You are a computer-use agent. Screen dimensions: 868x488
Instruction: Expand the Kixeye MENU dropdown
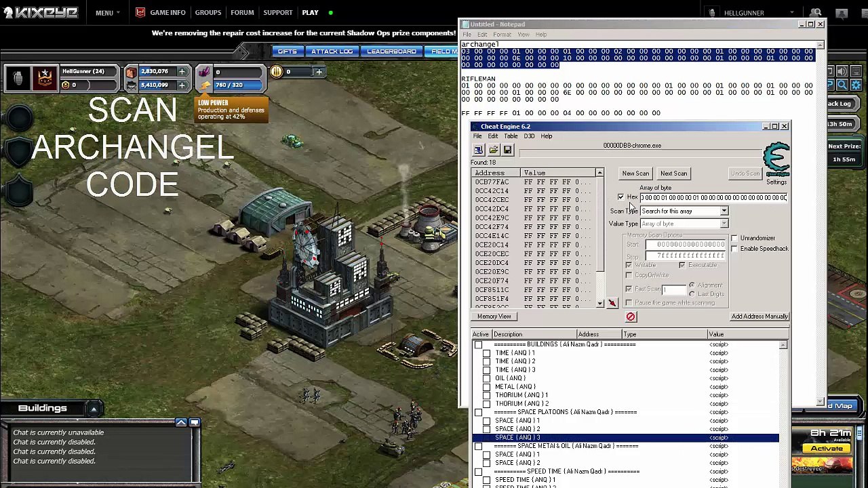point(108,13)
